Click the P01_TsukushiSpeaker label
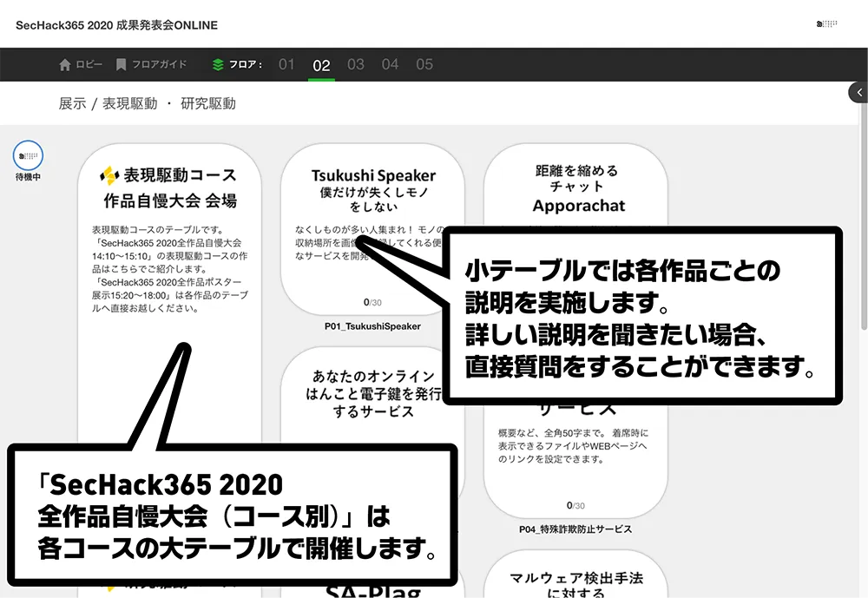The width and height of the screenshot is (868, 598). point(372,326)
